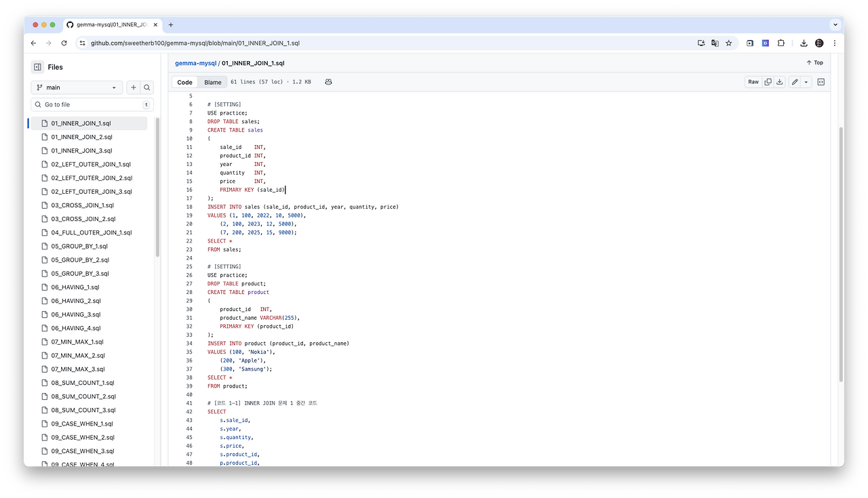Screen dimensions: 868x498
Task: Jump to Top of the file
Action: [815, 63]
